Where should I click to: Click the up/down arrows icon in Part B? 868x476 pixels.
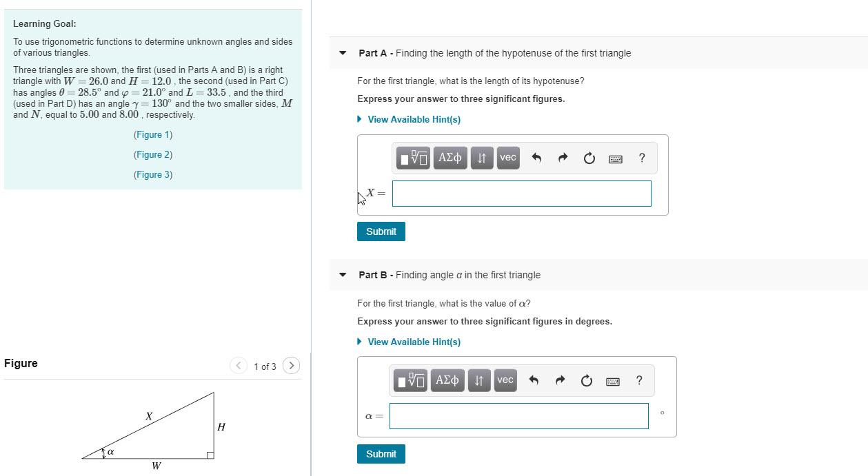point(479,380)
